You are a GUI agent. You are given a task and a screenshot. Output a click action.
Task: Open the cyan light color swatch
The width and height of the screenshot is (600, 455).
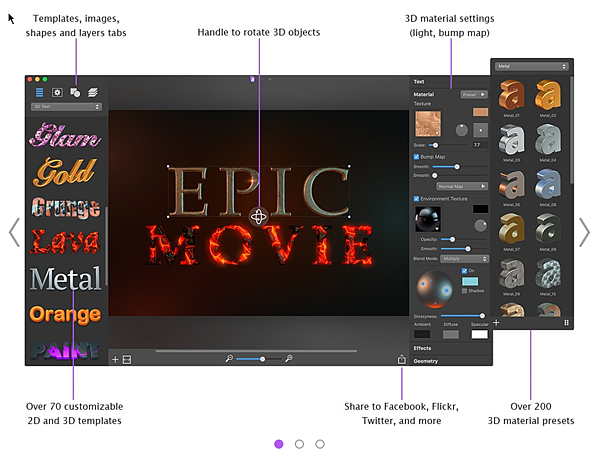point(470,281)
